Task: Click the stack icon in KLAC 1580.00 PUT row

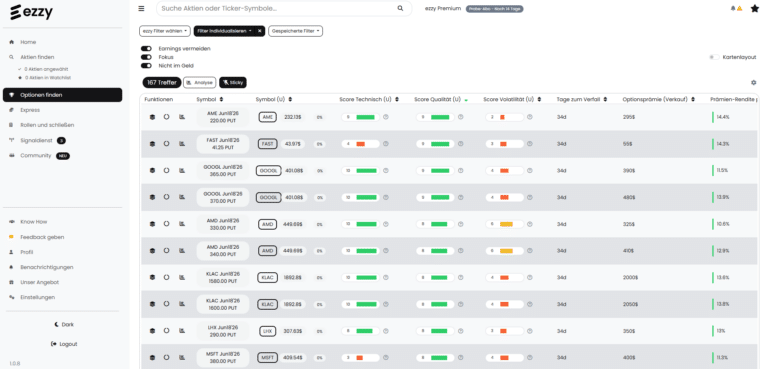Action: coord(152,277)
